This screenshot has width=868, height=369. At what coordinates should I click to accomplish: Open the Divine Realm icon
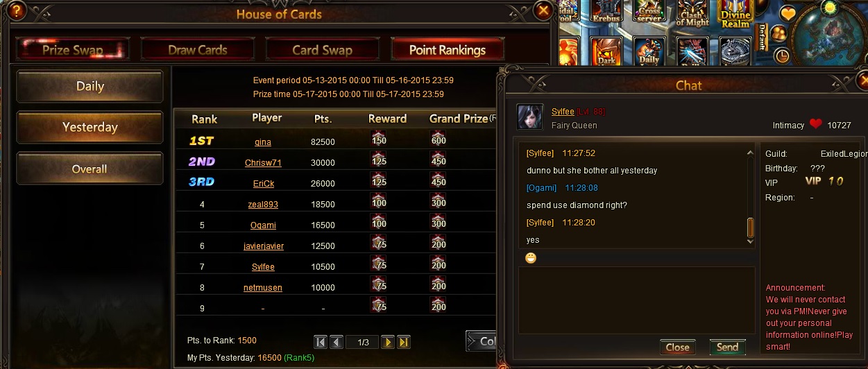tap(735, 12)
